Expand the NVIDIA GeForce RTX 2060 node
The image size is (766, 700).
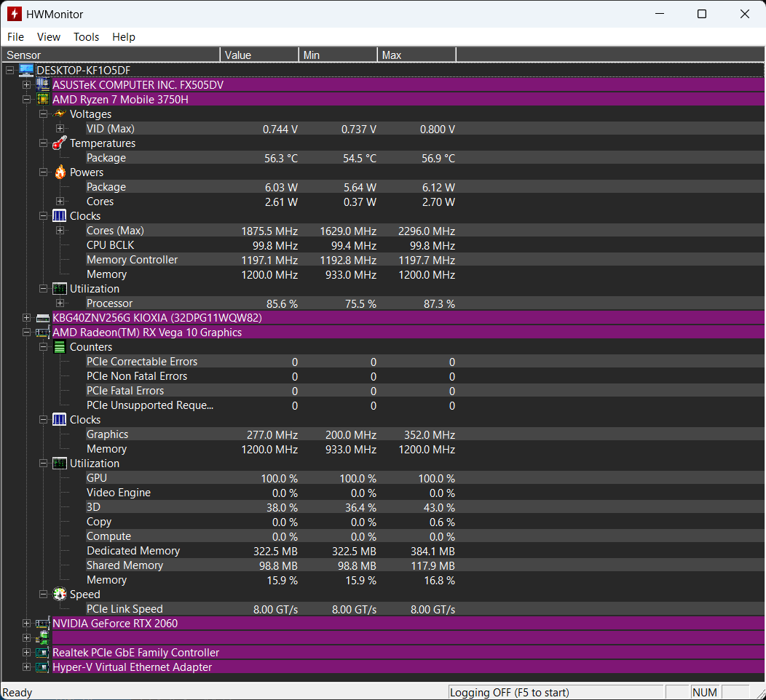coord(26,624)
